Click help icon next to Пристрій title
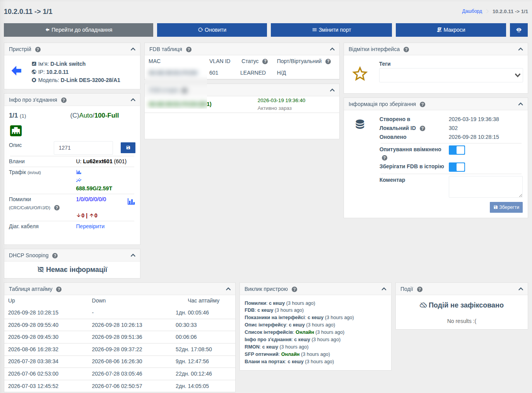This screenshot has width=532, height=393. pyautogui.click(x=38, y=50)
